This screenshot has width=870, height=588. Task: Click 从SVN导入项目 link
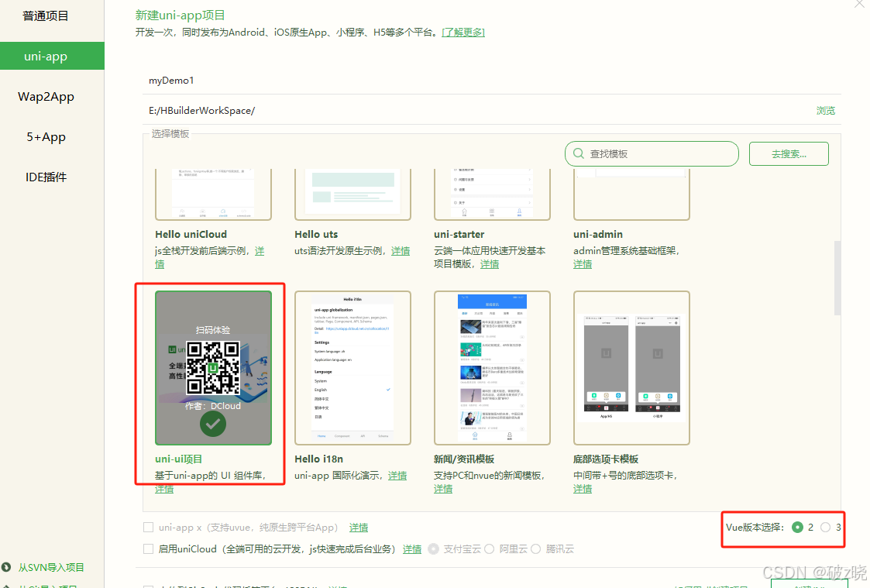click(51, 568)
